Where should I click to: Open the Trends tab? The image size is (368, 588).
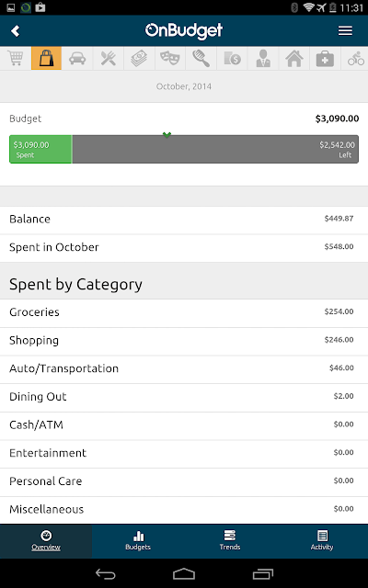click(x=230, y=541)
